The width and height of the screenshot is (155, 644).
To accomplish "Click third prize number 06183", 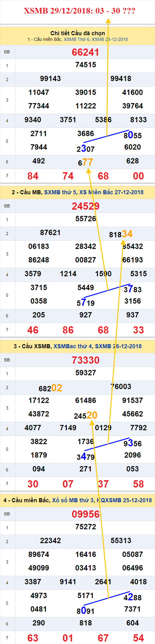I will 39,246.
